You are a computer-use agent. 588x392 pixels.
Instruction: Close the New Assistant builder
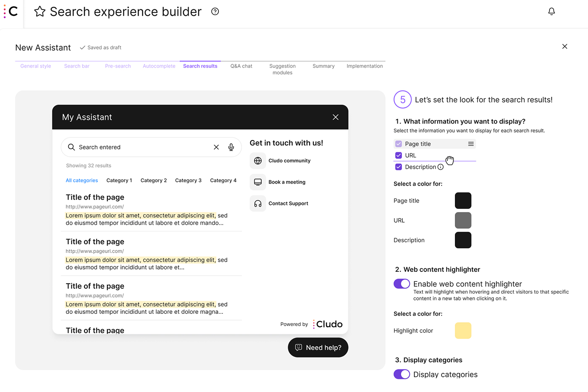click(x=564, y=46)
